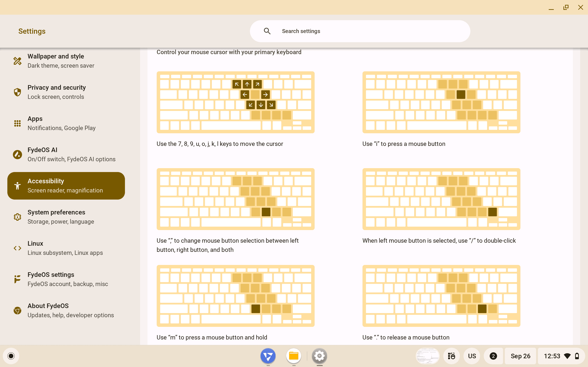Click the System preferences gear icon

[x=17, y=217]
